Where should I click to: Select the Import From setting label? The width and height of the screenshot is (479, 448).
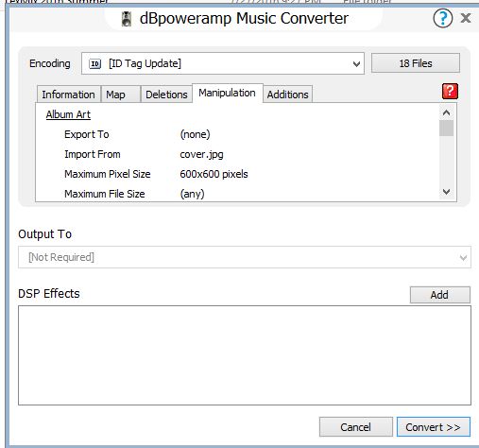coord(93,154)
